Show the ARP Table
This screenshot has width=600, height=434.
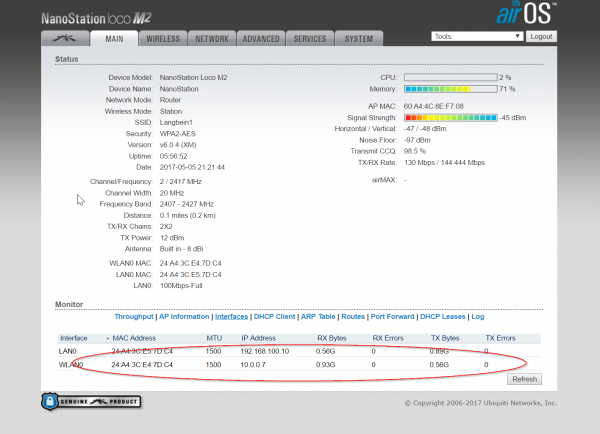coord(319,316)
